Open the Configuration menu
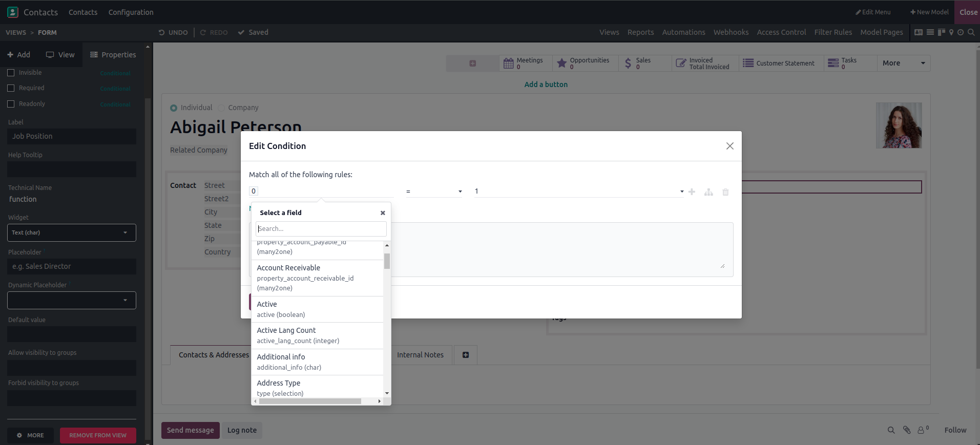This screenshot has width=980, height=445. coord(131,12)
